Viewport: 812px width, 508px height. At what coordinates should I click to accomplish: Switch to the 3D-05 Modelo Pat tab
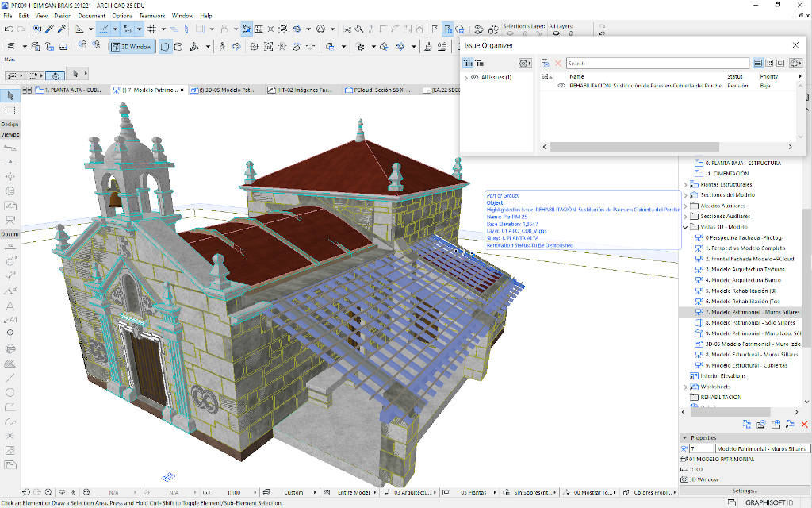coord(225,90)
